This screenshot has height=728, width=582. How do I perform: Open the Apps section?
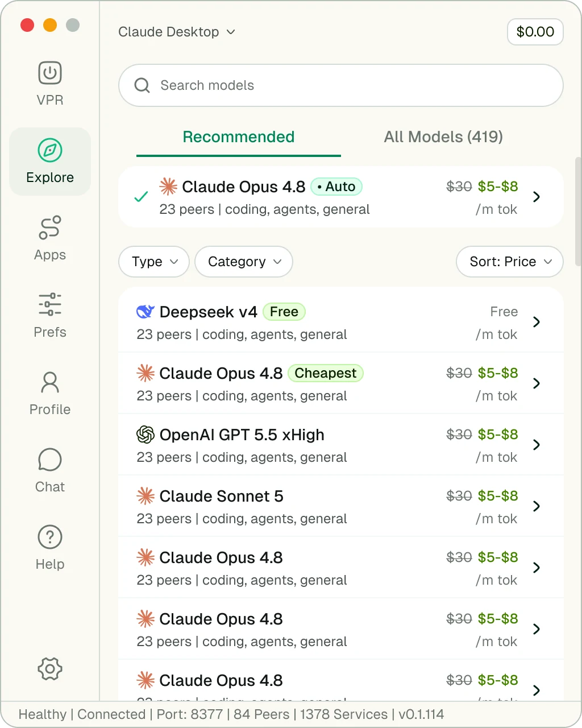click(50, 239)
